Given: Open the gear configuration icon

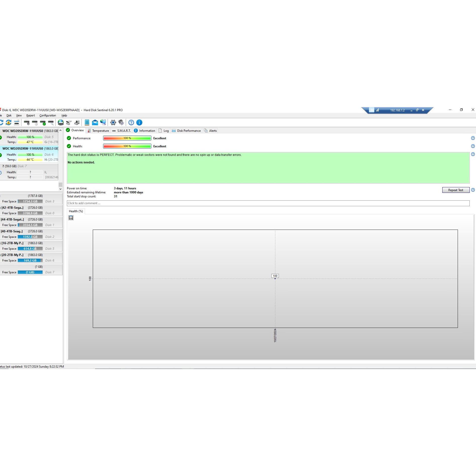Looking at the screenshot, I should click(x=113, y=122).
